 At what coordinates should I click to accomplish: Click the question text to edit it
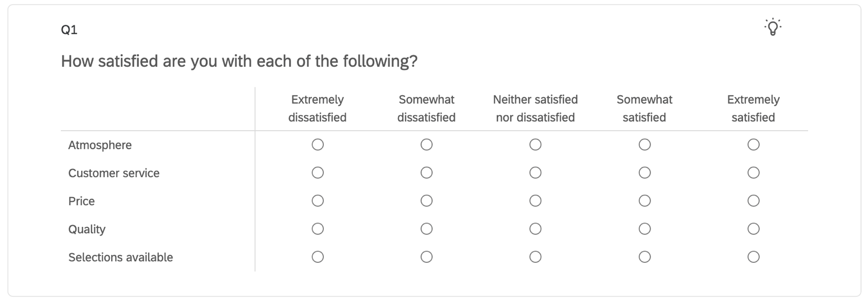point(239,61)
